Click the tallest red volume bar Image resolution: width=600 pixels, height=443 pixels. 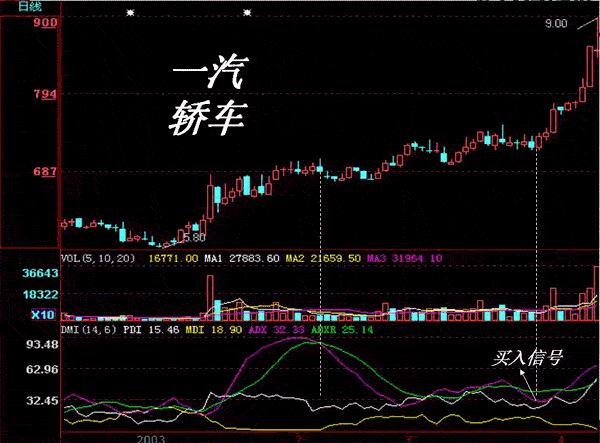[597, 293]
